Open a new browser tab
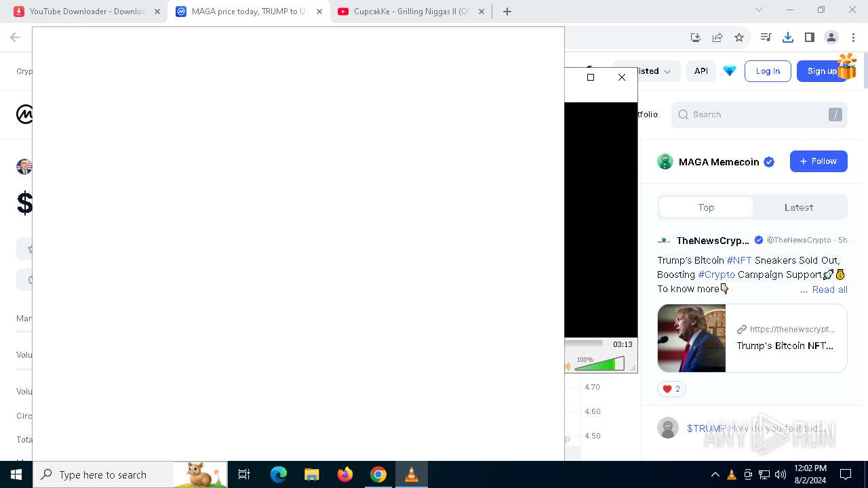The image size is (868, 488). pyautogui.click(x=507, y=12)
